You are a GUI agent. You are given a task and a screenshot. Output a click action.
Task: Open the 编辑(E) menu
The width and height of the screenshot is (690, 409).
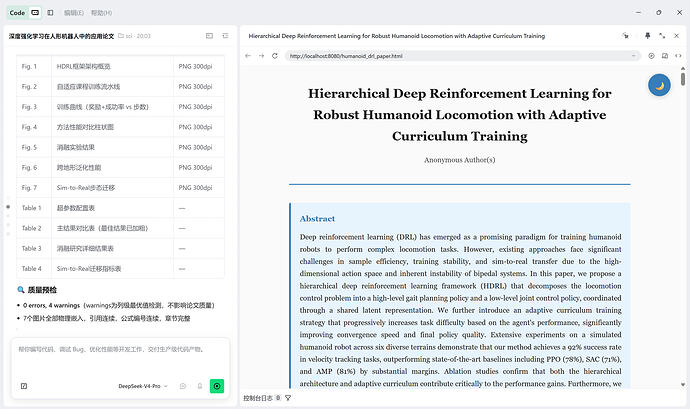(73, 13)
